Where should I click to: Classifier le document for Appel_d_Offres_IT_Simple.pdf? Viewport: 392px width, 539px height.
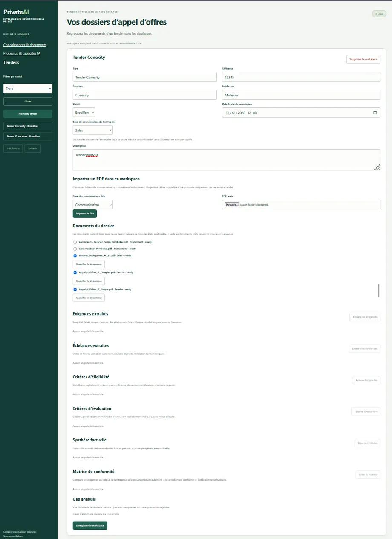pyautogui.click(x=89, y=298)
